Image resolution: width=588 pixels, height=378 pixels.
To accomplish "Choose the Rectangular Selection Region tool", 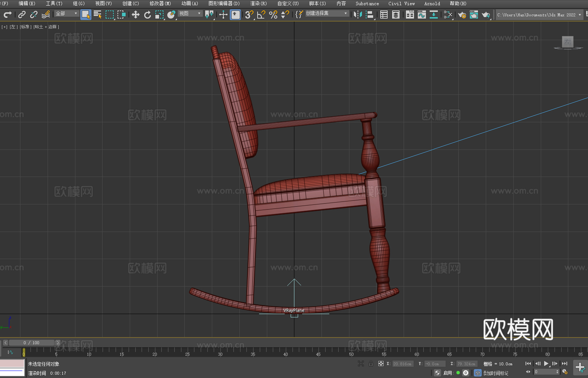I will pyautogui.click(x=110, y=14).
